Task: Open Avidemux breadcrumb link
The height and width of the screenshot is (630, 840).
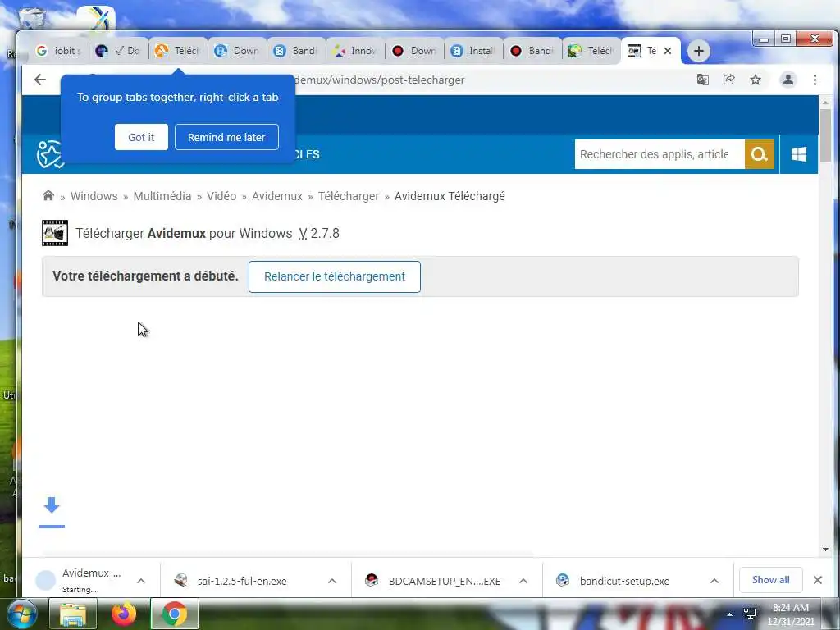Action: (277, 196)
